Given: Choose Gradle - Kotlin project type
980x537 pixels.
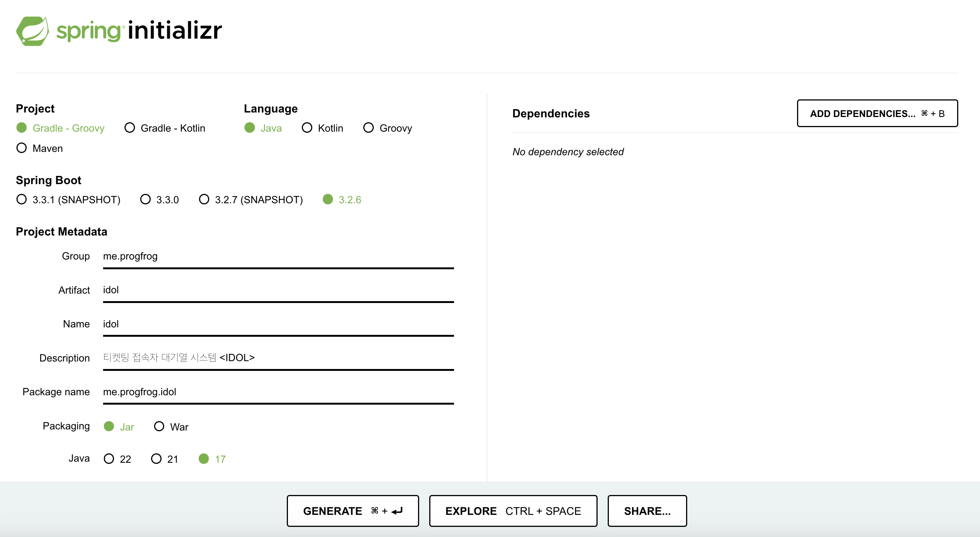Looking at the screenshot, I should click(130, 128).
